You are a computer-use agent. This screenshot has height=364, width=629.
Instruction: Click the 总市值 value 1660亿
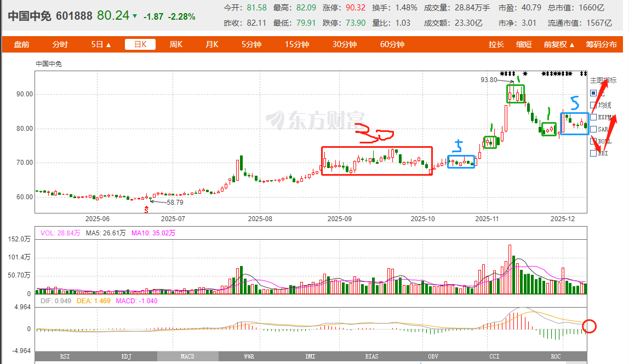click(591, 8)
